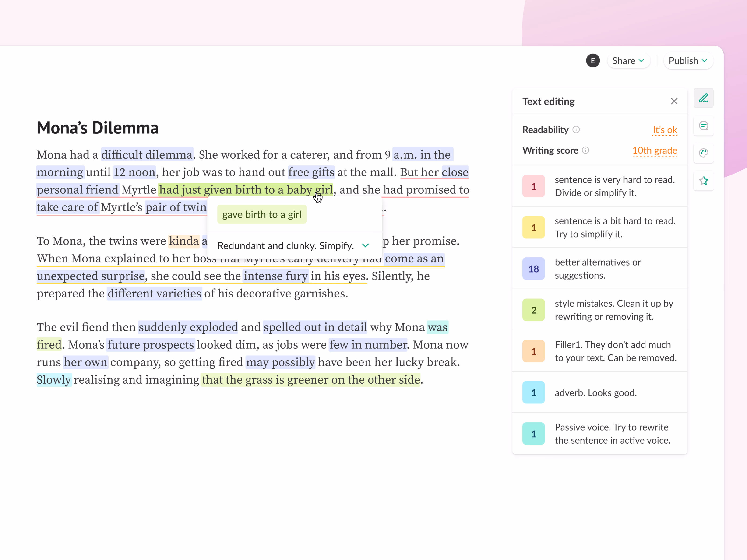Click the It's ok readability link
This screenshot has height=560, width=747.
[665, 130]
